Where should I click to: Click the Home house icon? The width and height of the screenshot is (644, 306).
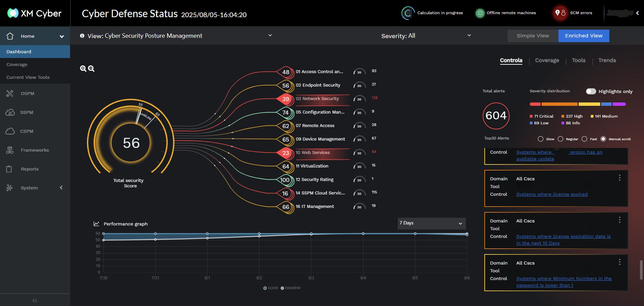pos(10,36)
